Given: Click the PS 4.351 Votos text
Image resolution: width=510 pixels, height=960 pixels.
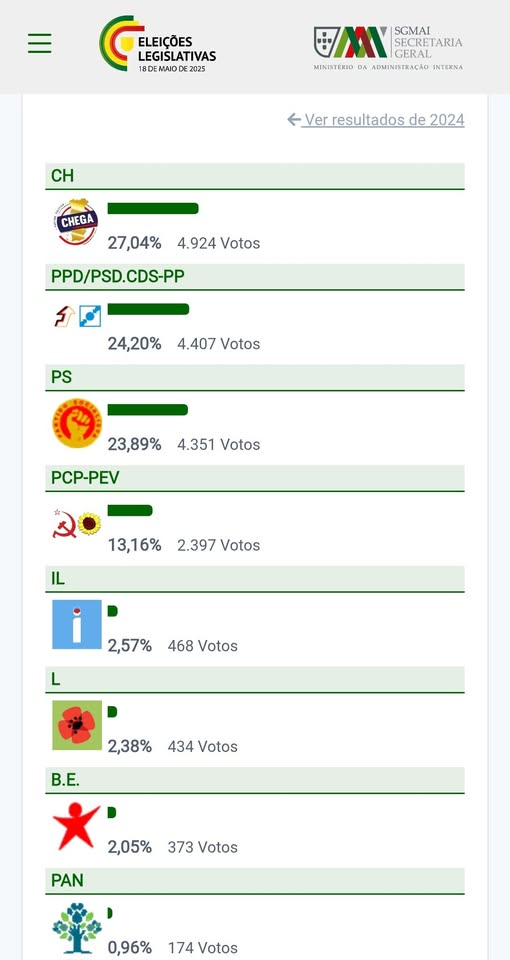Looking at the screenshot, I should pyautogui.click(x=219, y=444).
